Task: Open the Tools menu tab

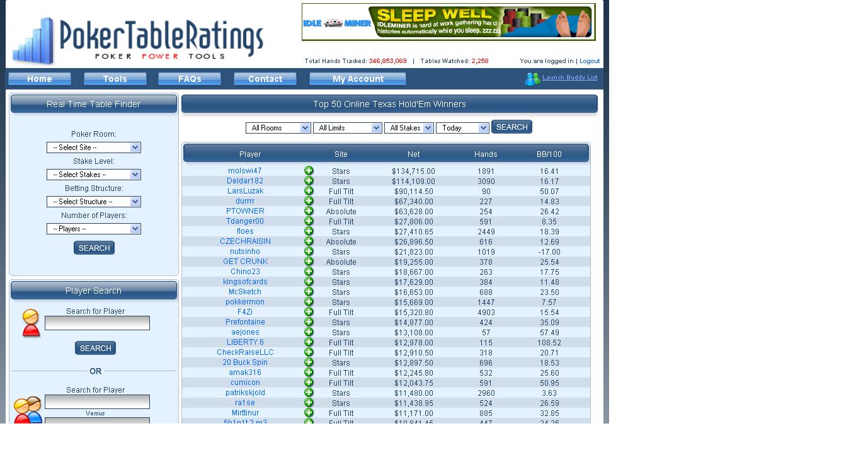Action: (115, 79)
